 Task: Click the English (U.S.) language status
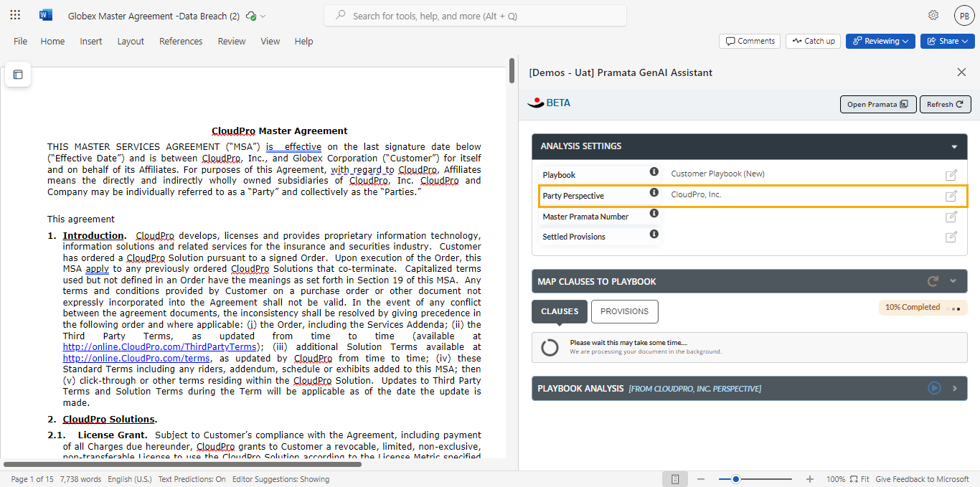[130, 479]
